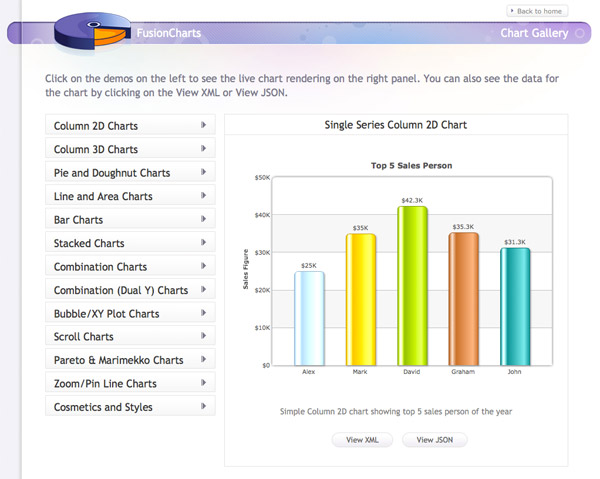600x479 pixels.
Task: Click the green David bar in chart
Action: [412, 290]
